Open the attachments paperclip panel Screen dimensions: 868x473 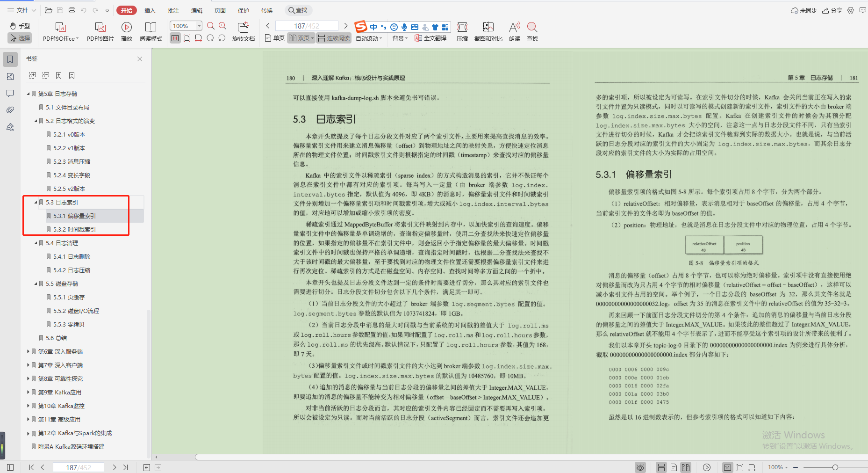click(x=10, y=110)
